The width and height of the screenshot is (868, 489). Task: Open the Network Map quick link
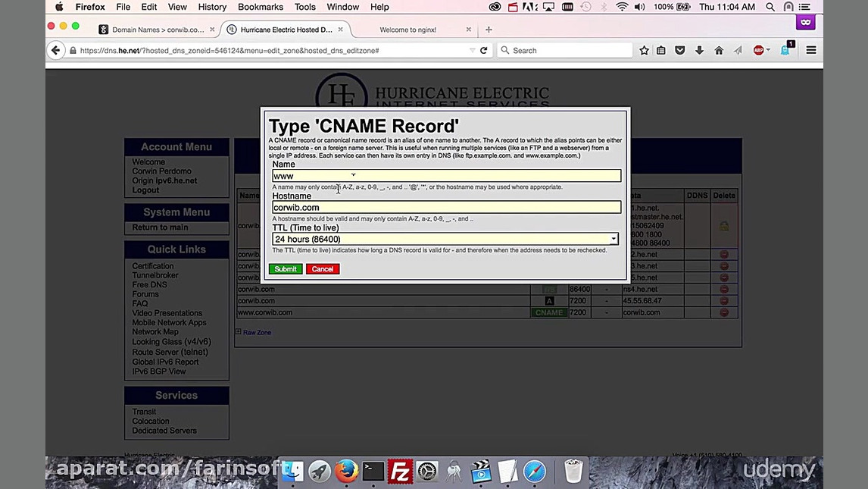pos(155,332)
